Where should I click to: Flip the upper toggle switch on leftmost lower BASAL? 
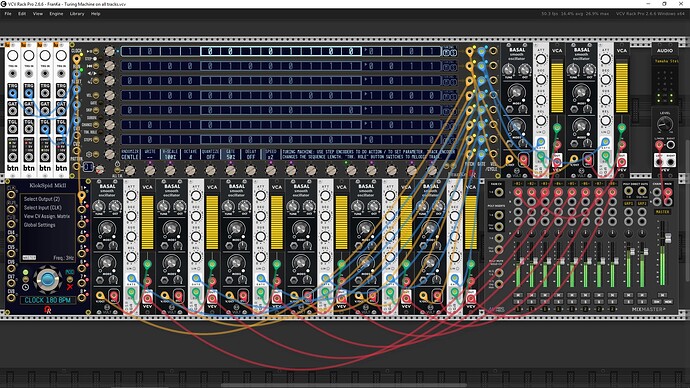pyautogui.click(x=100, y=245)
